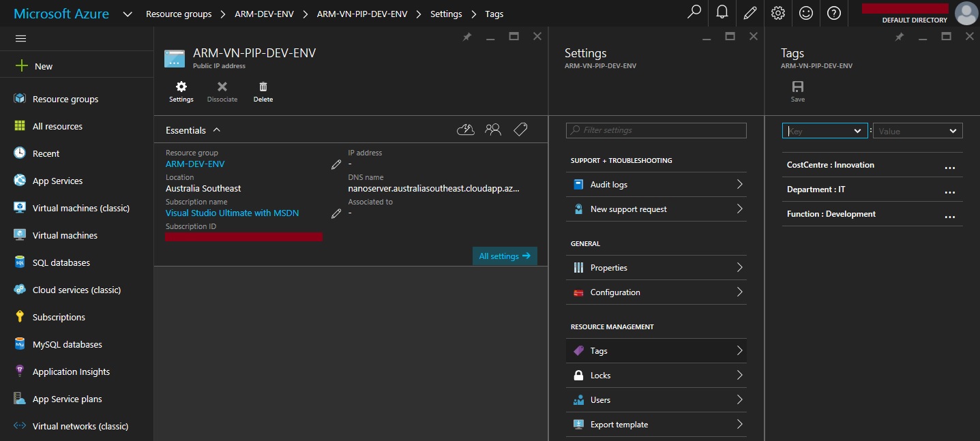Open the Quick start cloud icon

tap(466, 130)
